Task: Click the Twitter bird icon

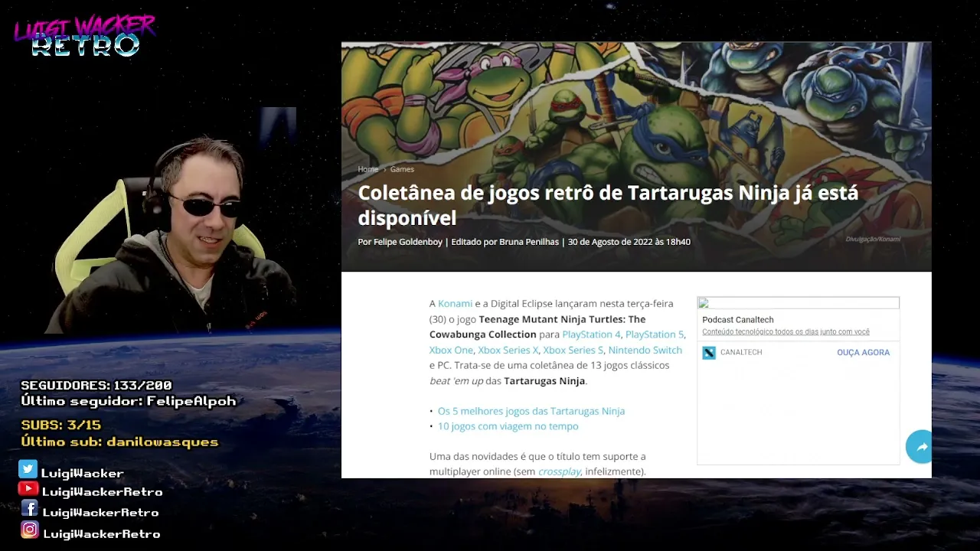Action: click(28, 469)
